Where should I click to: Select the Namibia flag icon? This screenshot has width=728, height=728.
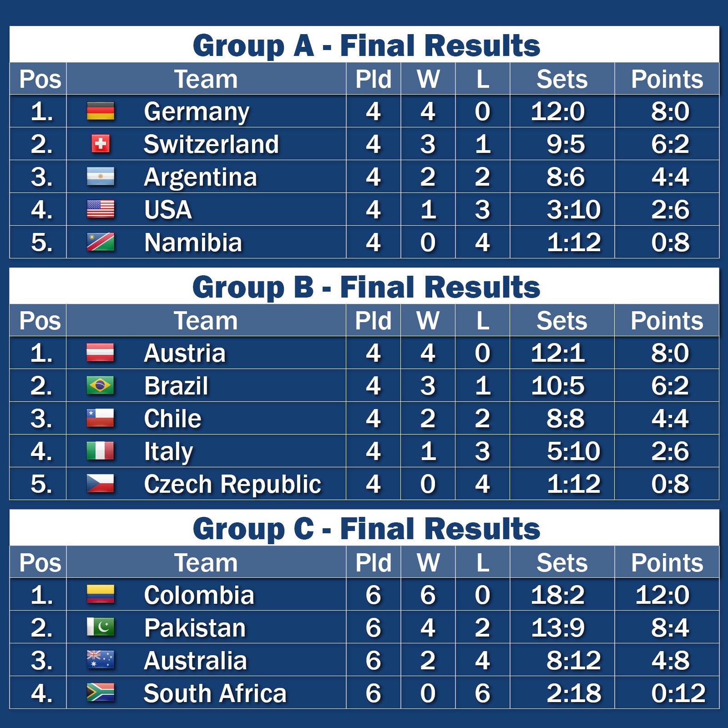(101, 242)
